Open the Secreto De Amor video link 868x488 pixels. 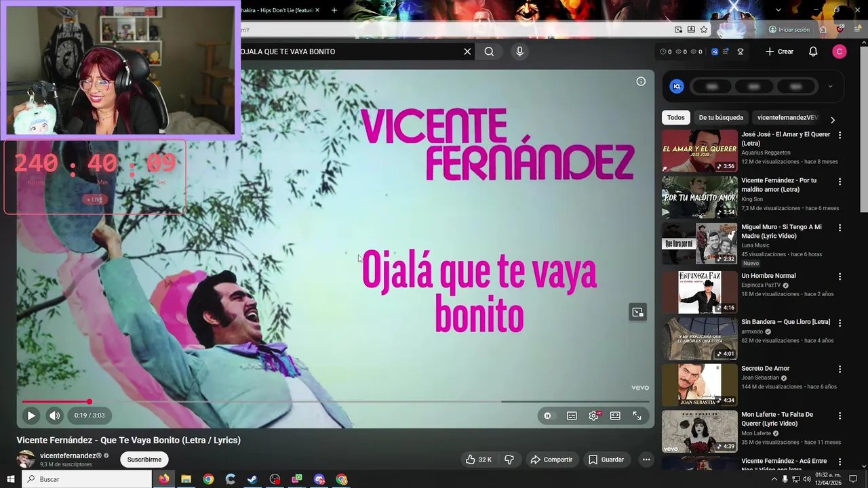pos(765,369)
